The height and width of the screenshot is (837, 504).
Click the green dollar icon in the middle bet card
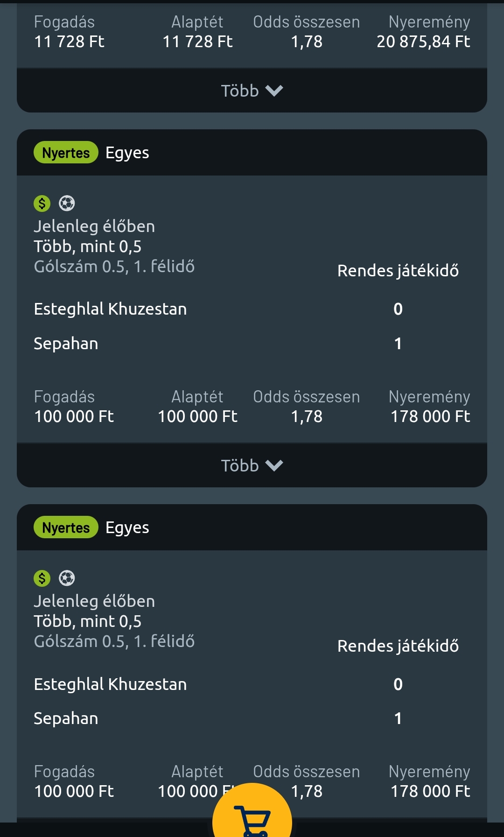pyautogui.click(x=42, y=204)
